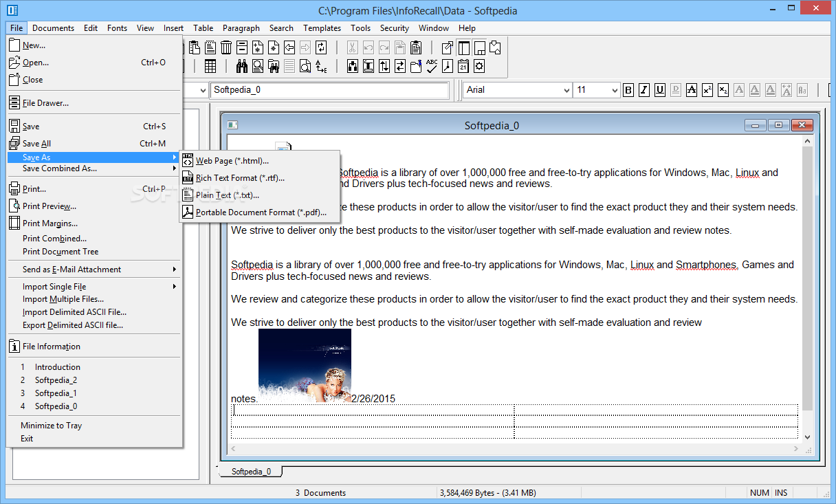Image resolution: width=836 pixels, height=504 pixels.
Task: Open the Arial font dropdown
Action: (x=566, y=90)
